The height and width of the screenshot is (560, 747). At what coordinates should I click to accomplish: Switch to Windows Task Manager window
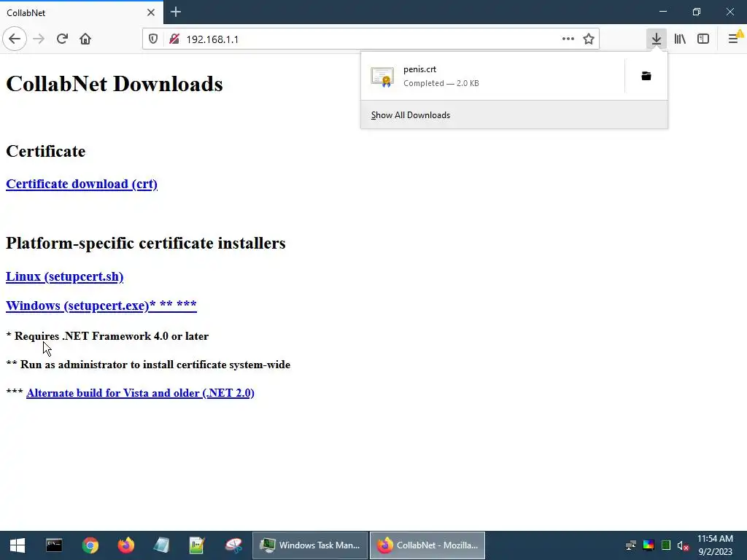[x=310, y=545]
